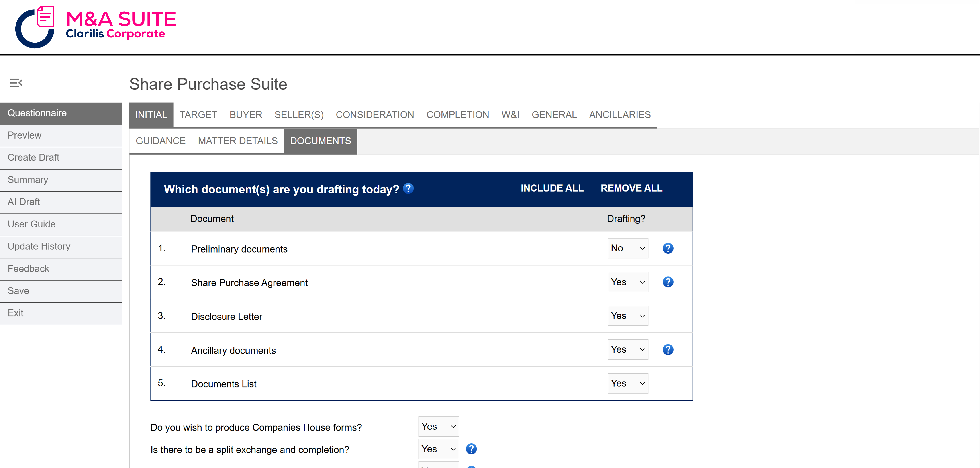
Task: Switch to the MATTER DETAILS subtab
Action: point(238,141)
